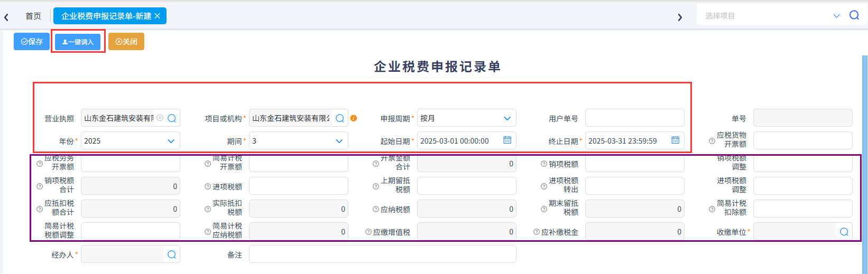
Task: Click the help icon beside 应抵扣税额合计
Action: pyautogui.click(x=40, y=209)
